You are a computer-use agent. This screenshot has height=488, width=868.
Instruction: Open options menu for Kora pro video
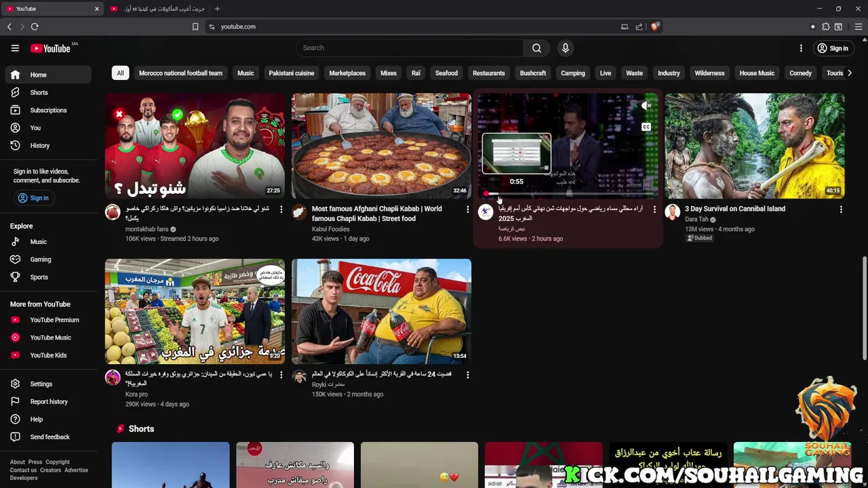281,375
